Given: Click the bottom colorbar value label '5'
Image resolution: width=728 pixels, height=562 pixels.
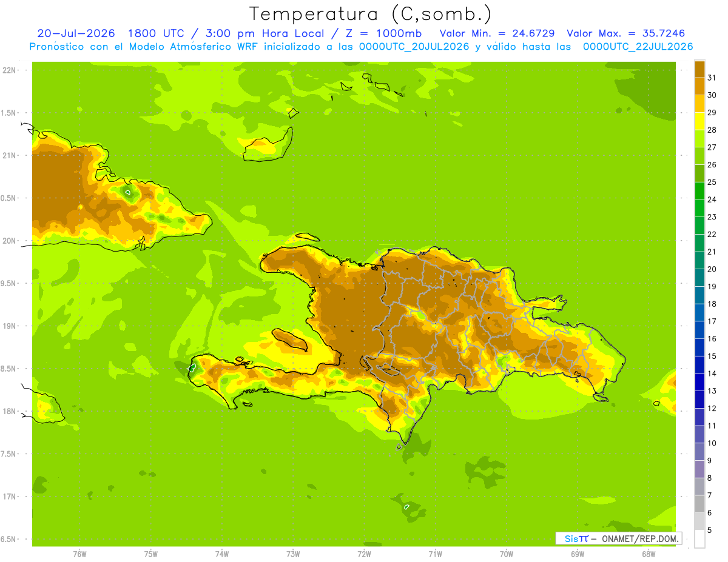Looking at the screenshot, I should 710,530.
